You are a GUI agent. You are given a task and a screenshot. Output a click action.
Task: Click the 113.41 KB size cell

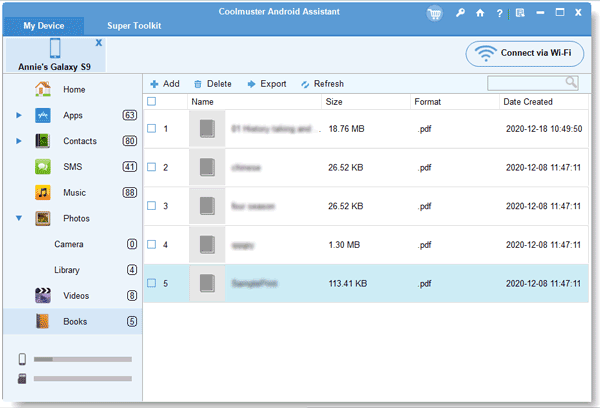pos(347,283)
